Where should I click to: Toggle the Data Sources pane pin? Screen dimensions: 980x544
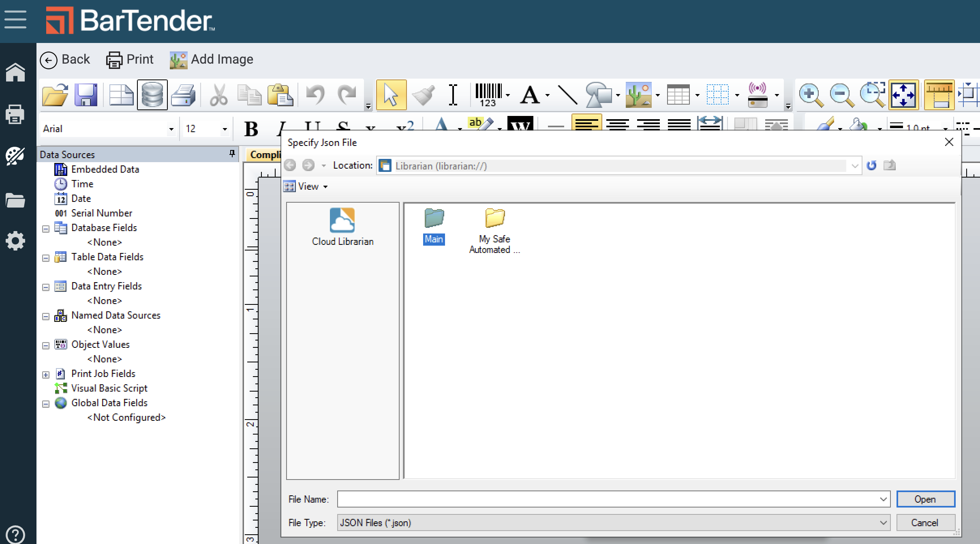(232, 154)
